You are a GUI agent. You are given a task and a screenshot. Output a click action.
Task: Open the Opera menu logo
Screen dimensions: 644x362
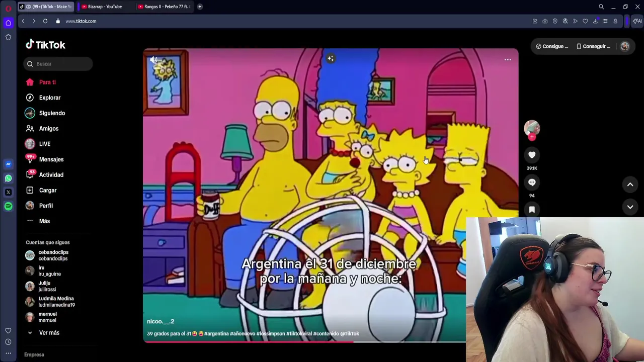[8, 9]
